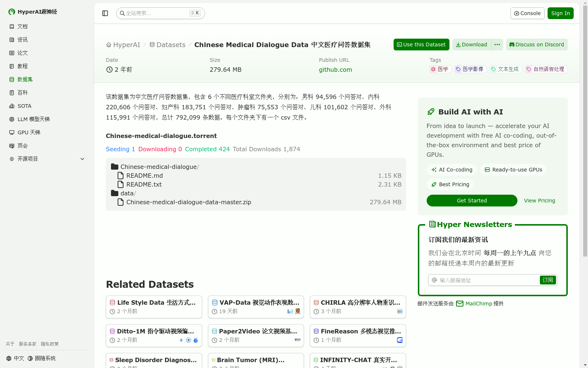Open the 隐私政策 footer link
588x368 pixels.
(x=50, y=344)
